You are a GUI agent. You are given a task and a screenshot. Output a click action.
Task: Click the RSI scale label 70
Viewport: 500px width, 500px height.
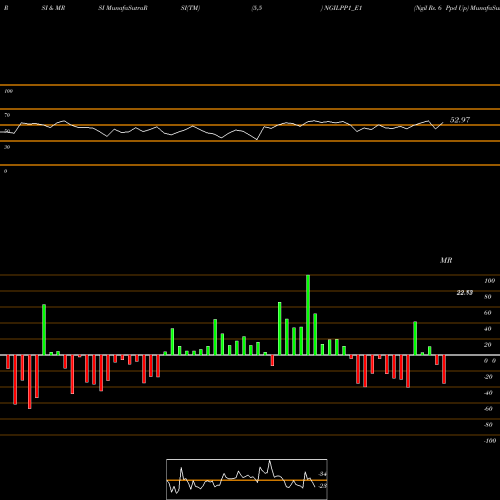[7, 115]
